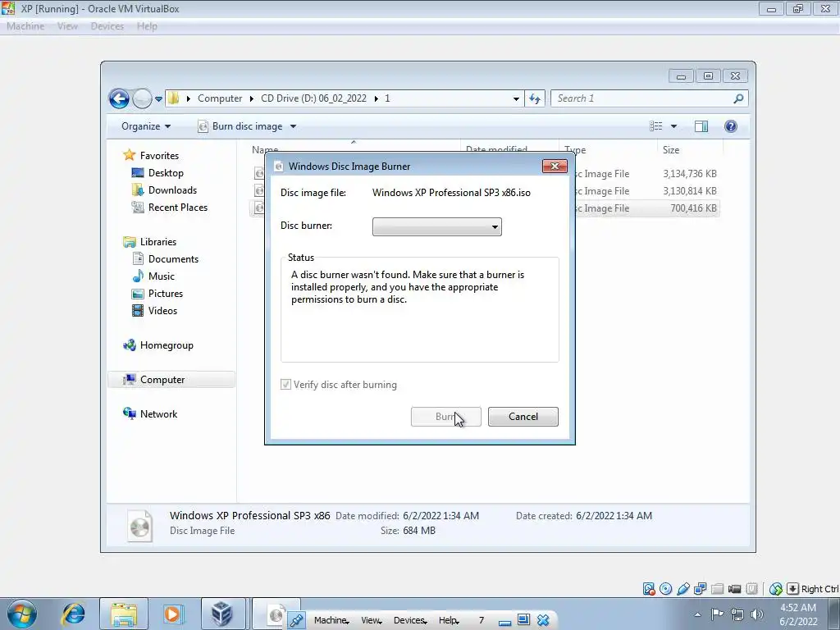Click the Explorer back navigation arrow
Image resolution: width=840 pixels, height=630 pixels.
pyautogui.click(x=119, y=98)
